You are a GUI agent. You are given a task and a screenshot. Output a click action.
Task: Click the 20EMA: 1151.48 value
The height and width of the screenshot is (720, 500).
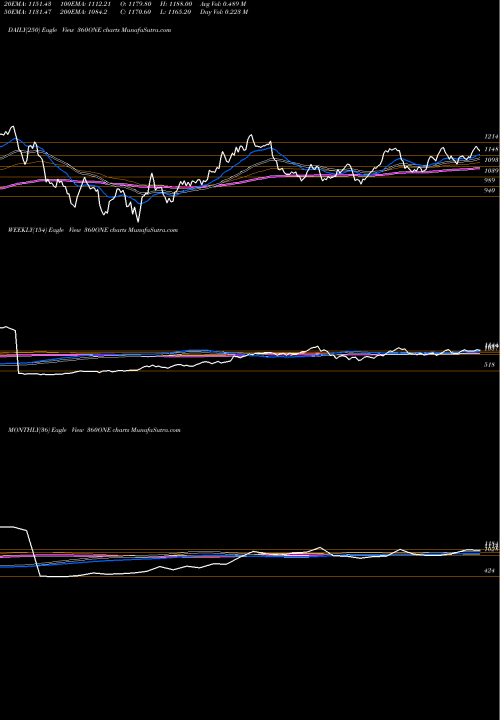coord(28,4)
